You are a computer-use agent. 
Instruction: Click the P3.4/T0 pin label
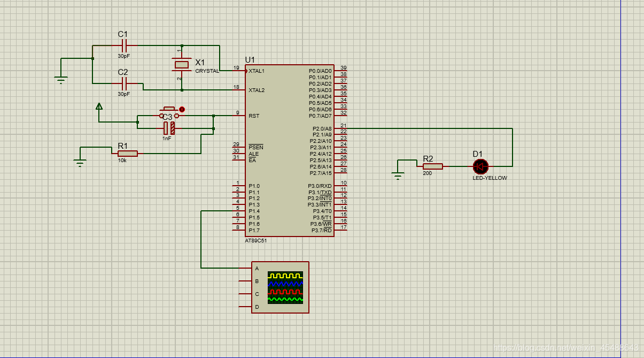pos(322,211)
